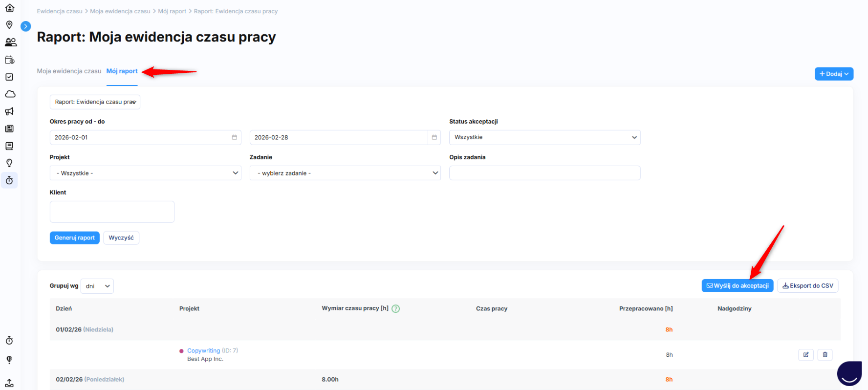Click into the Opis zadania field
868x390 pixels.
(x=544, y=173)
